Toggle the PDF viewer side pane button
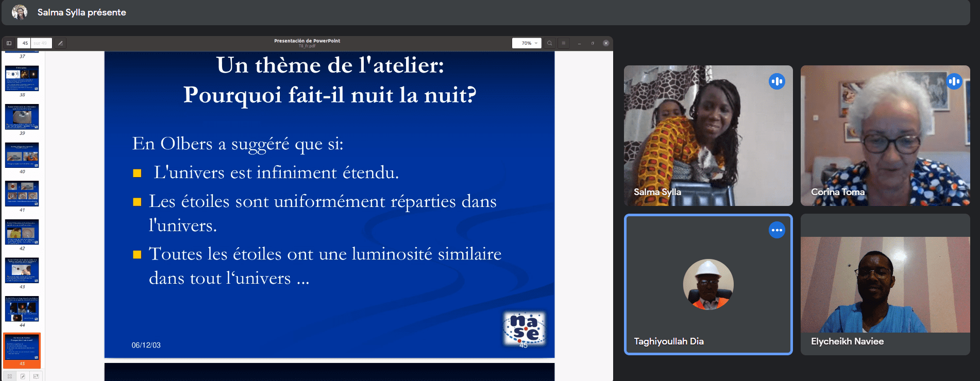This screenshot has height=381, width=980. [9, 43]
